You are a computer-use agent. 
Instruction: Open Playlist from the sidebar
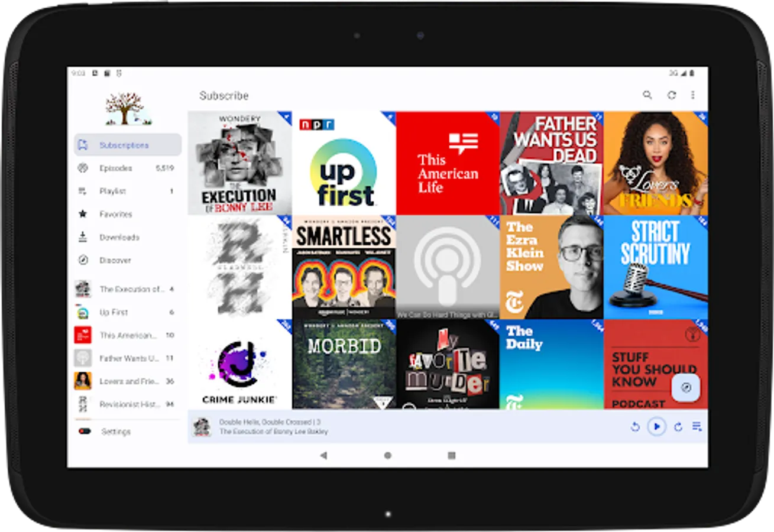point(128,191)
